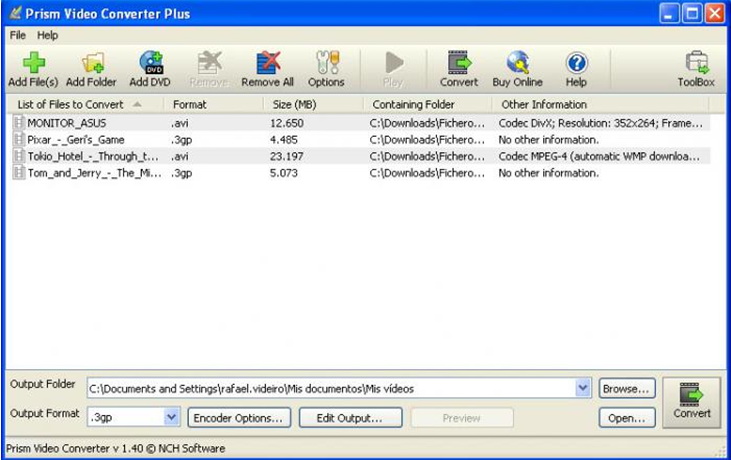Click the Convert icon in the top toolbar
Viewport: 731px width, 460px height.
coord(459,62)
